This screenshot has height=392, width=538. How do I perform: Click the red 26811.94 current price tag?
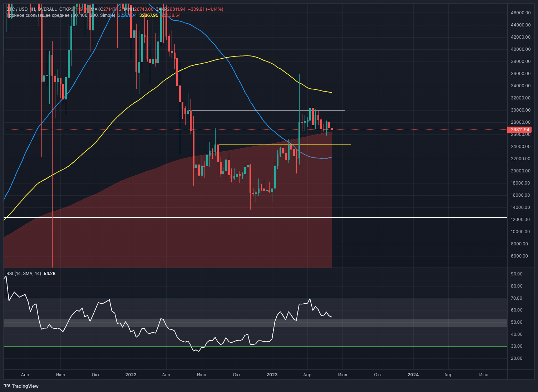click(519, 130)
